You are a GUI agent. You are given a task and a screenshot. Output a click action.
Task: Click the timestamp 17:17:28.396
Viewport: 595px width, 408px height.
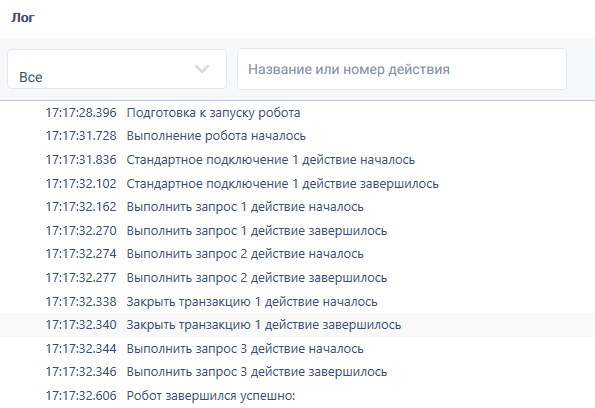coord(81,113)
